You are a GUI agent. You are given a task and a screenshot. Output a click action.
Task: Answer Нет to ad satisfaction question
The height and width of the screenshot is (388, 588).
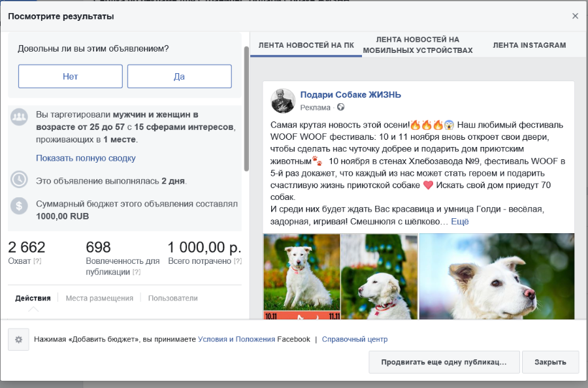(x=71, y=76)
